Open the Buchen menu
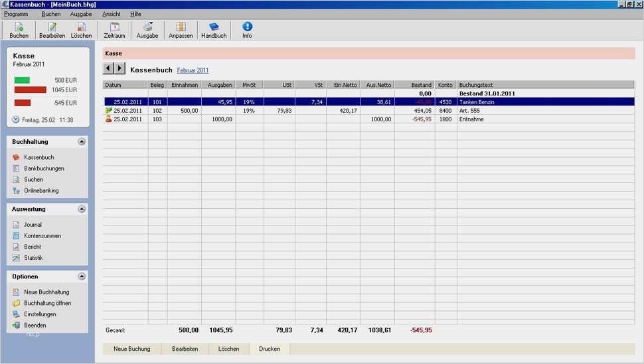 51,14
